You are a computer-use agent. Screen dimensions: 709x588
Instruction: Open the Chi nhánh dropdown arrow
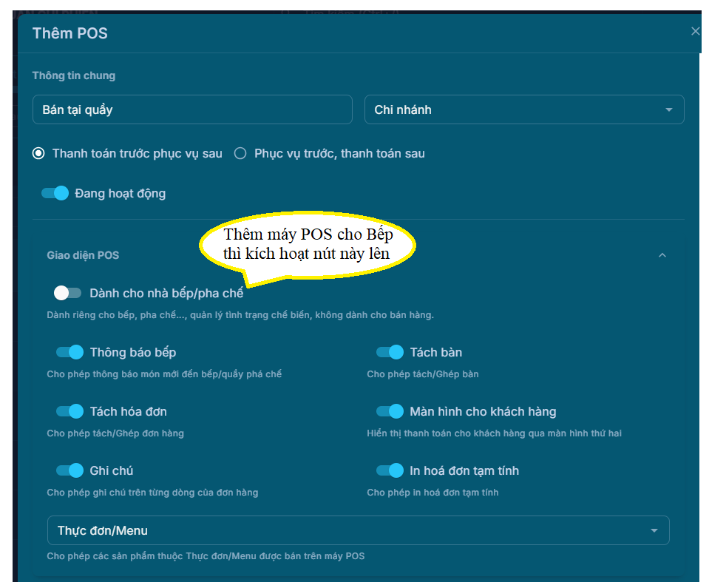click(x=668, y=109)
